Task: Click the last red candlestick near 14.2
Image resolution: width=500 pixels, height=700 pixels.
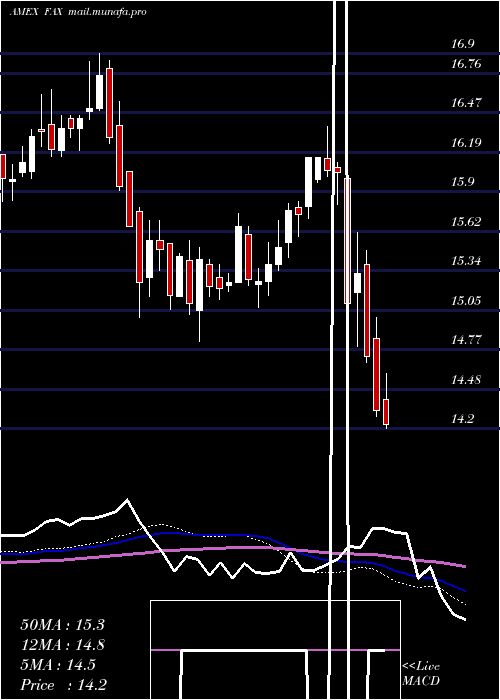Action: click(386, 412)
